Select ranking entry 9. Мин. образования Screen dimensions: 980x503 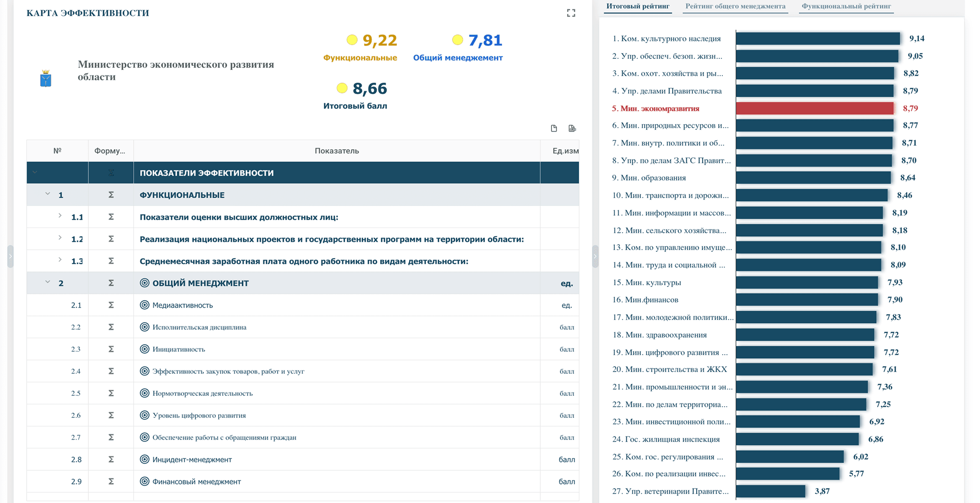(x=648, y=178)
